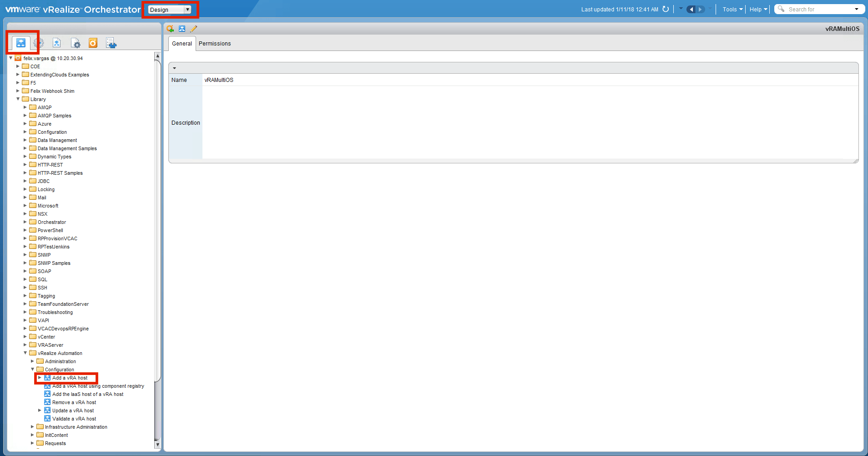Viewport: 868px width, 456px height.
Task: Expand the 'Add a vRA host' workflow
Action: click(40, 377)
